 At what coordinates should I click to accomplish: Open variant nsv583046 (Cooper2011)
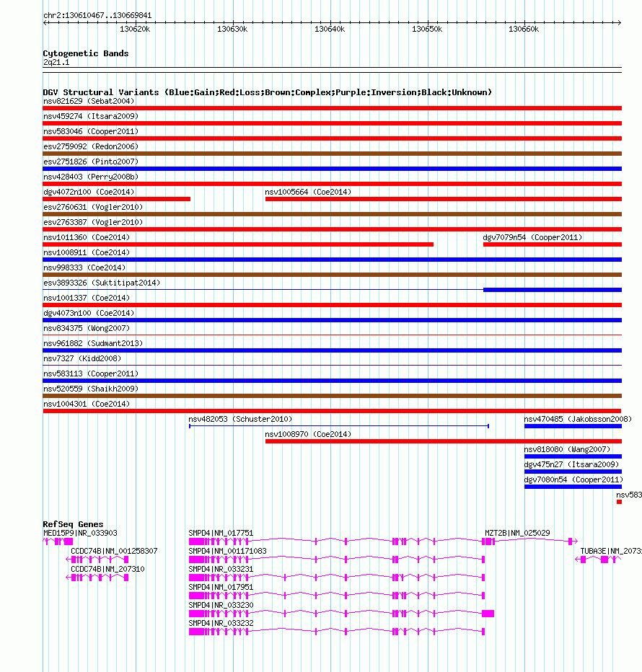click(x=333, y=138)
